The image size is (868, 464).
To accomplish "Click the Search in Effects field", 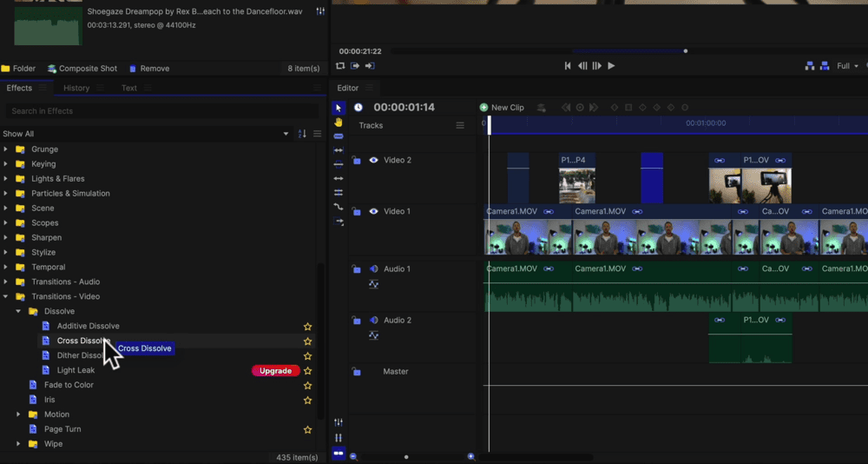I will (x=162, y=111).
